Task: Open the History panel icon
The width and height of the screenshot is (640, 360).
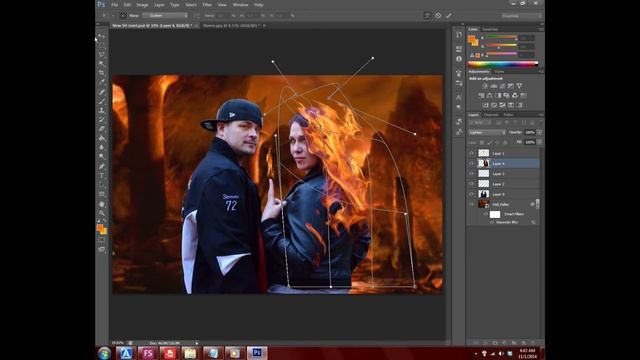Action: click(459, 35)
